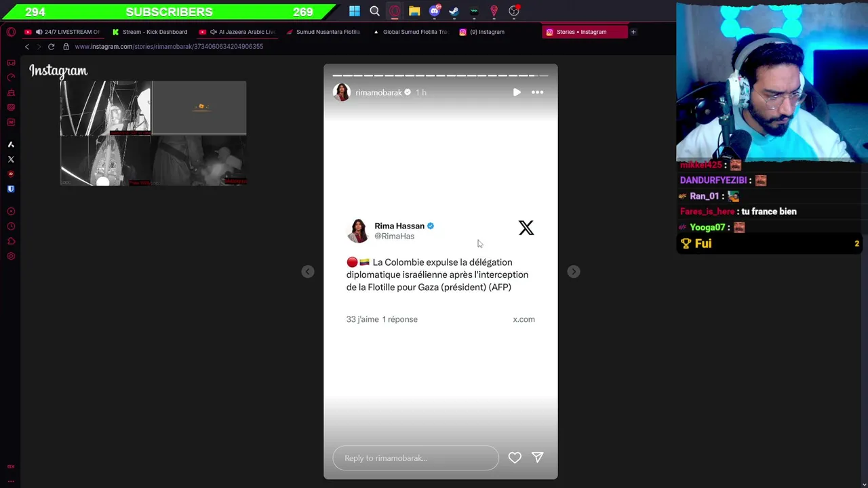Share the story with the paper plane icon
Image resolution: width=868 pixels, height=488 pixels.
tap(537, 458)
